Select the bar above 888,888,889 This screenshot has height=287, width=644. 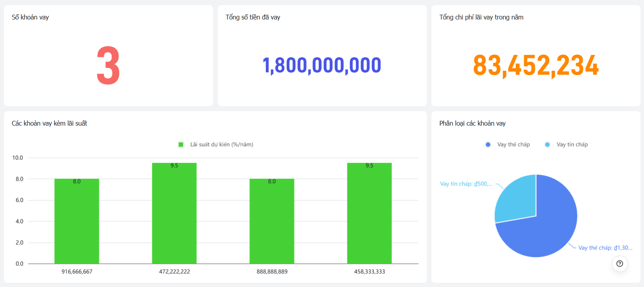(272, 221)
